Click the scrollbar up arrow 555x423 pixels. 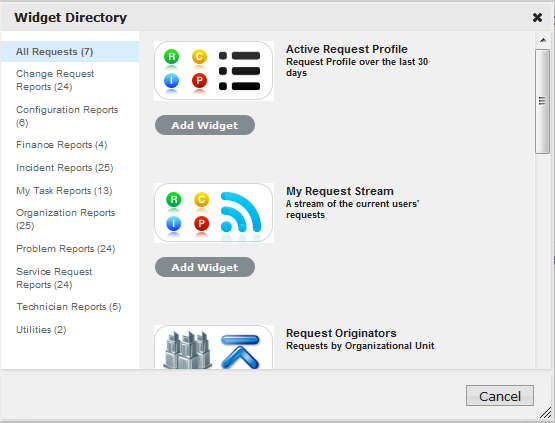tap(543, 40)
